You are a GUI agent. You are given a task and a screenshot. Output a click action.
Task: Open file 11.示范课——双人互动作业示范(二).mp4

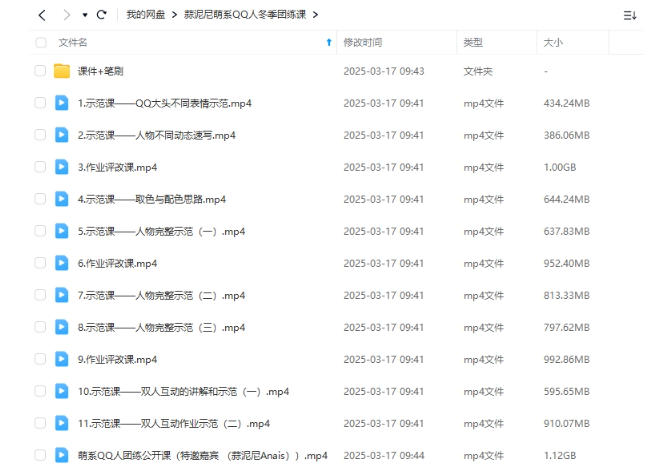click(x=174, y=423)
